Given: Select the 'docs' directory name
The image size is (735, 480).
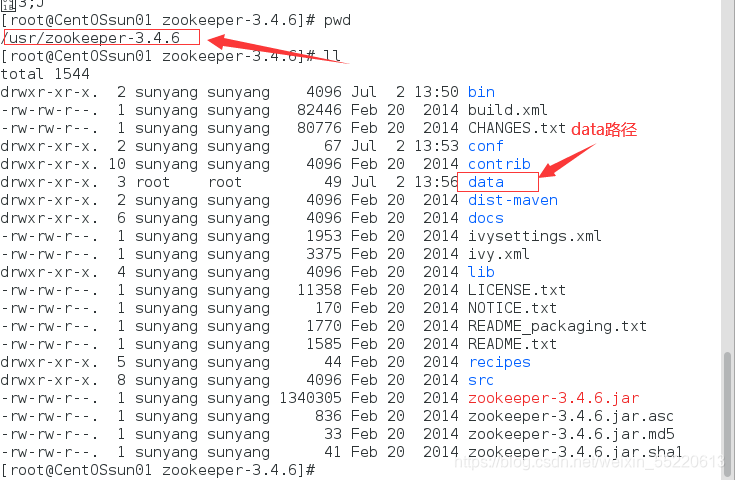Looking at the screenshot, I should click(x=486, y=218).
